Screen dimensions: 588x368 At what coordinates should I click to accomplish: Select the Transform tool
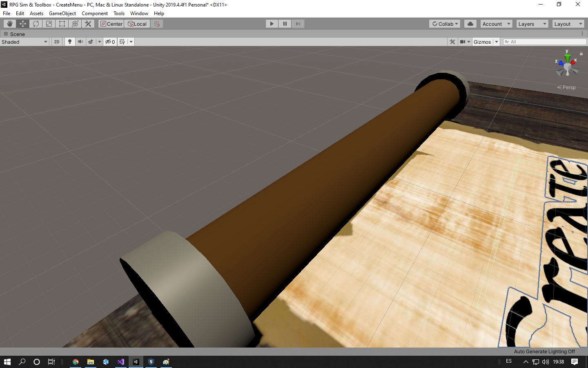(x=75, y=24)
